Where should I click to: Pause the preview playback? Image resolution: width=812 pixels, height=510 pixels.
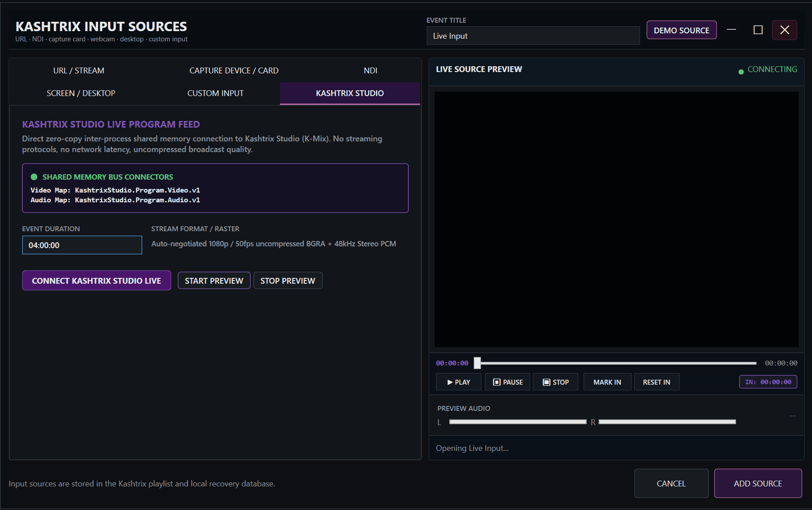pyautogui.click(x=508, y=382)
